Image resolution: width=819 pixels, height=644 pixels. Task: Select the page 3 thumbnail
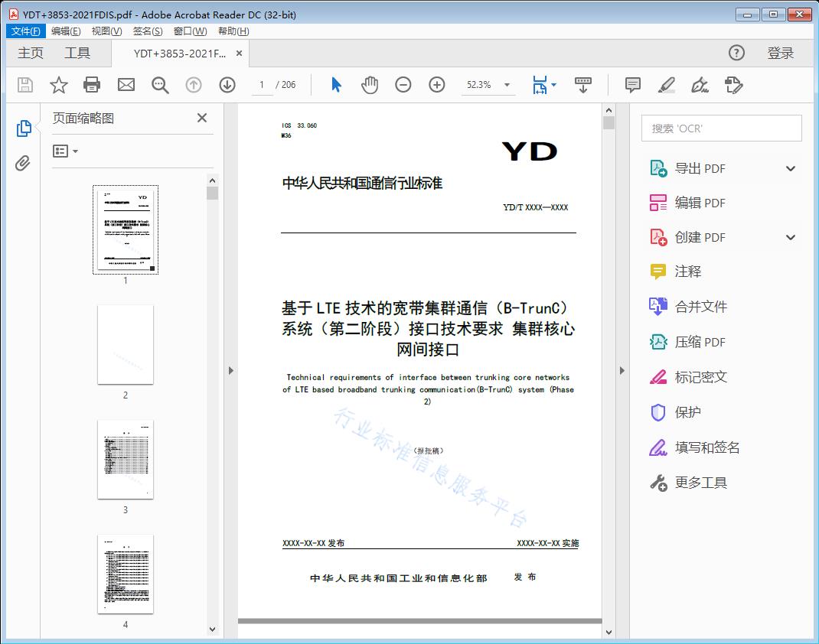tap(125, 460)
